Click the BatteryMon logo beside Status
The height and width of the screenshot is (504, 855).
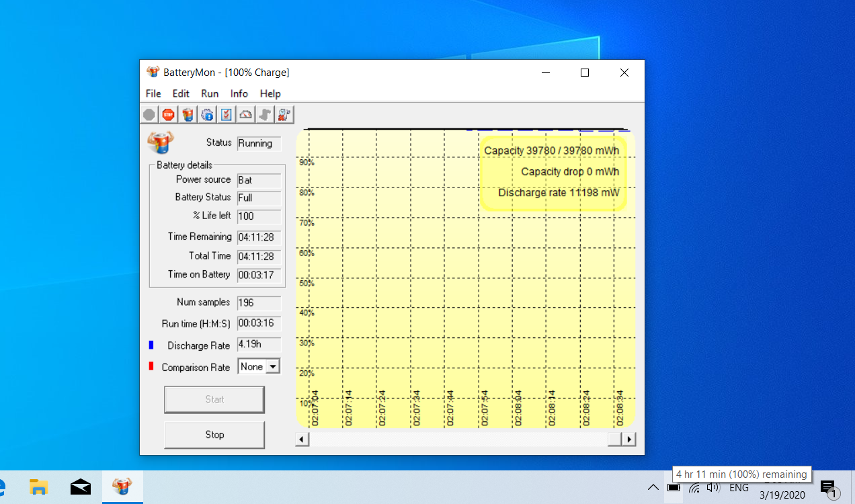(x=160, y=142)
